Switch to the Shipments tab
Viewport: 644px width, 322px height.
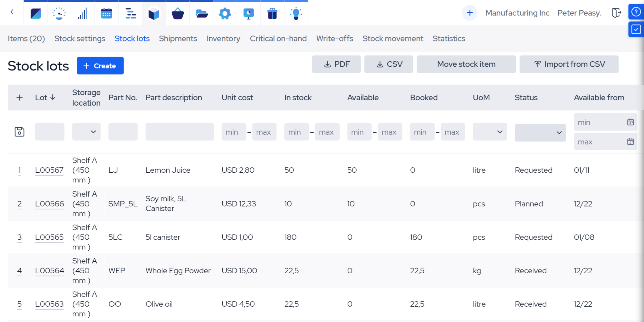pyautogui.click(x=178, y=38)
